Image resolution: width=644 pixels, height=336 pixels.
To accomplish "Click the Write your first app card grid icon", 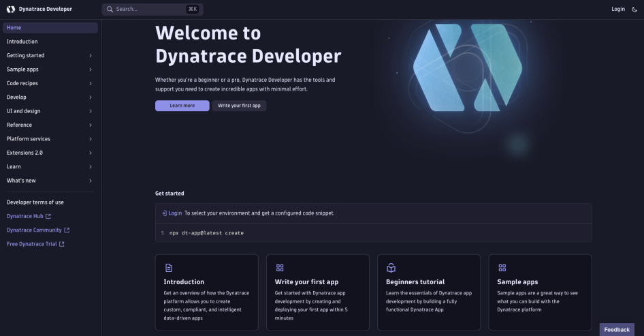I will (x=280, y=268).
